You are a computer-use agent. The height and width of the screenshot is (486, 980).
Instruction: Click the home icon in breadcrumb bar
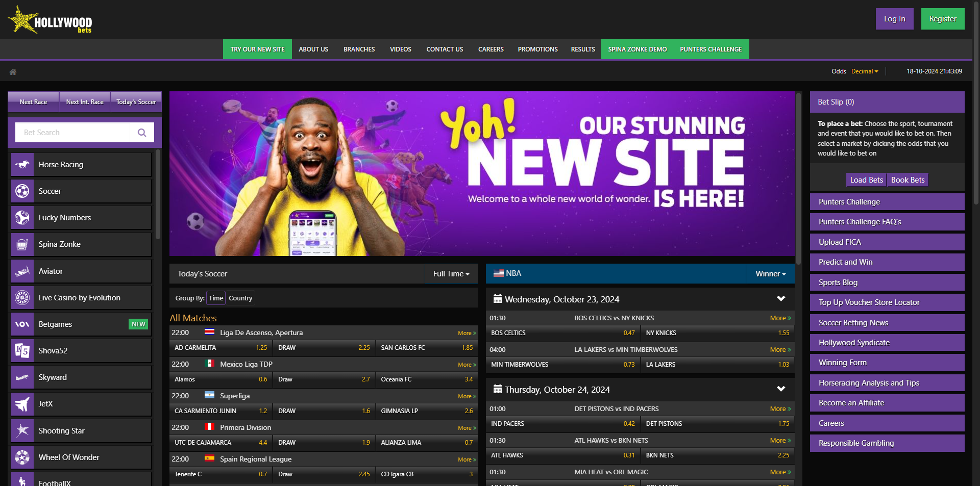point(13,72)
